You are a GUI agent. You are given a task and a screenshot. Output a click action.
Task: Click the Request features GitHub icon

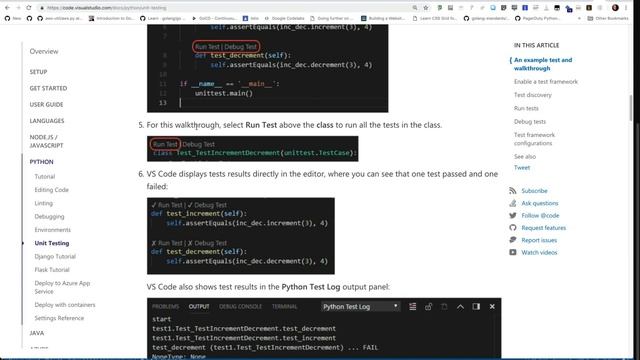pos(513,228)
